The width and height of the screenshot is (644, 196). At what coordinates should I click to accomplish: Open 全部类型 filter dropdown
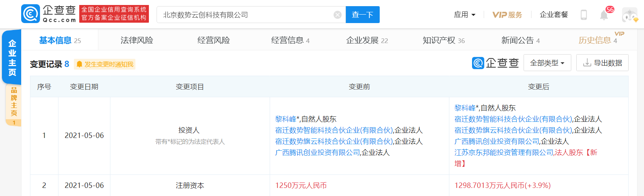pyautogui.click(x=547, y=63)
